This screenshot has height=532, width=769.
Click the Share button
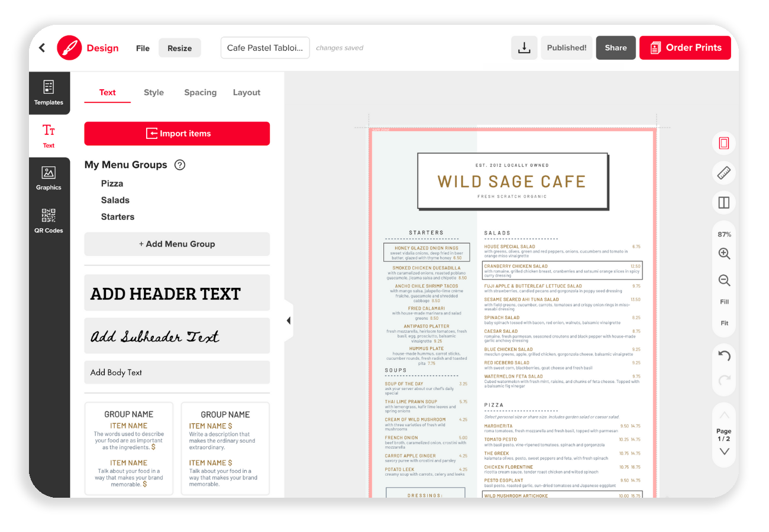[x=616, y=48]
